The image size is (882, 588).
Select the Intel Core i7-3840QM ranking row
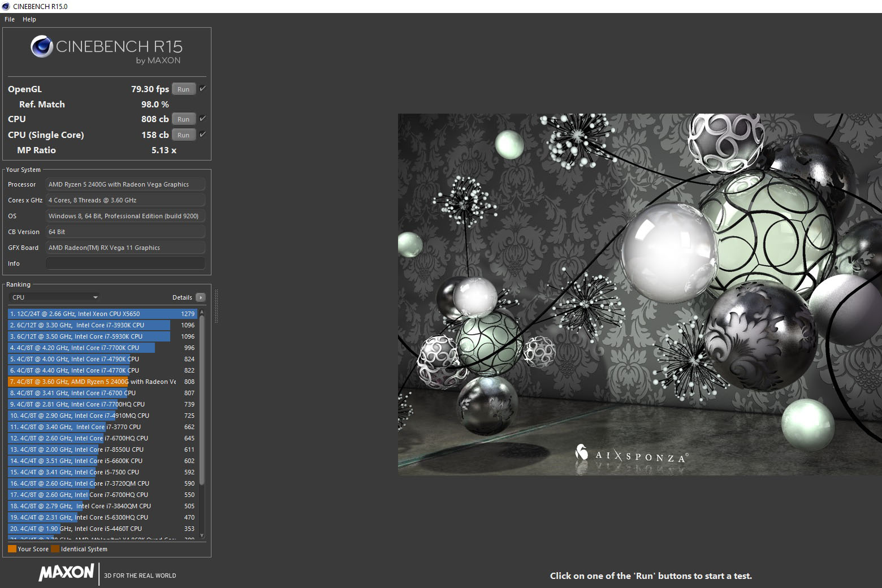(x=102, y=506)
